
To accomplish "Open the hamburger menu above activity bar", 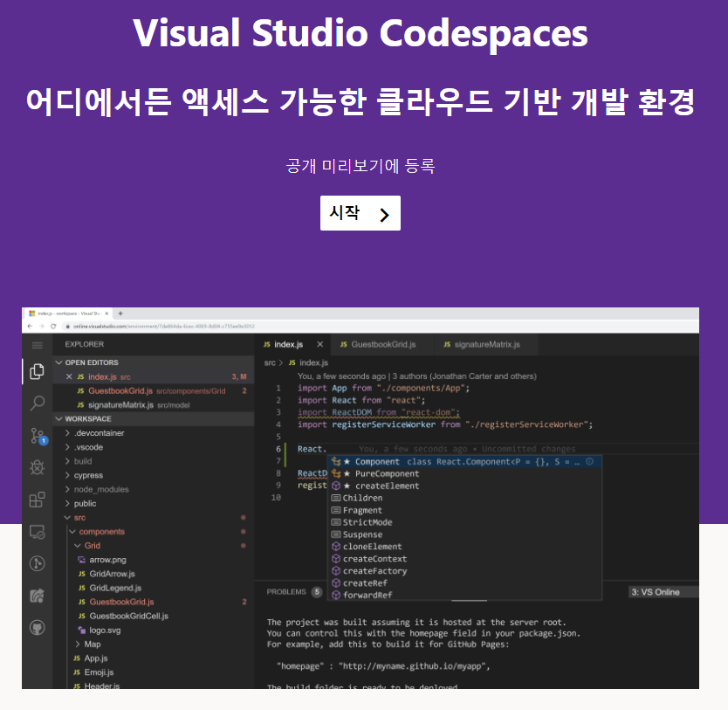I will [x=38, y=345].
